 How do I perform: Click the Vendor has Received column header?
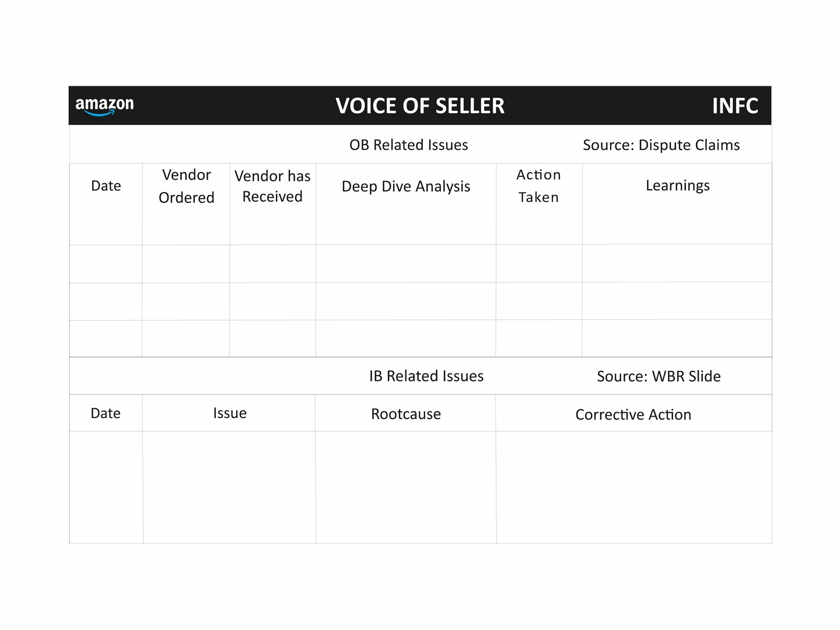point(272,186)
